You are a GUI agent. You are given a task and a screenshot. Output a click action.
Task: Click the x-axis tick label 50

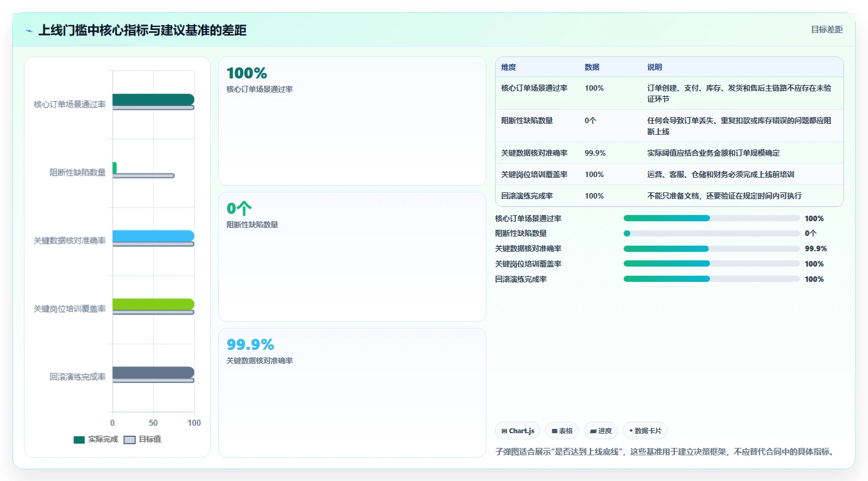(x=153, y=423)
